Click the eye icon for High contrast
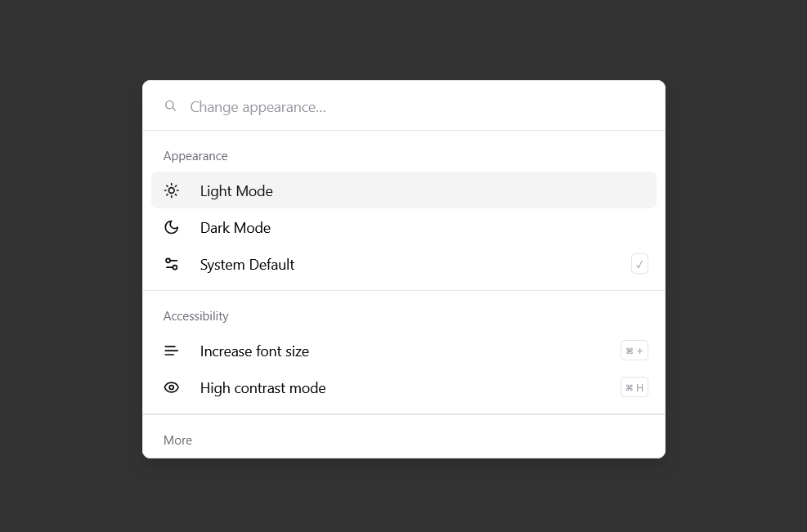 tap(172, 387)
